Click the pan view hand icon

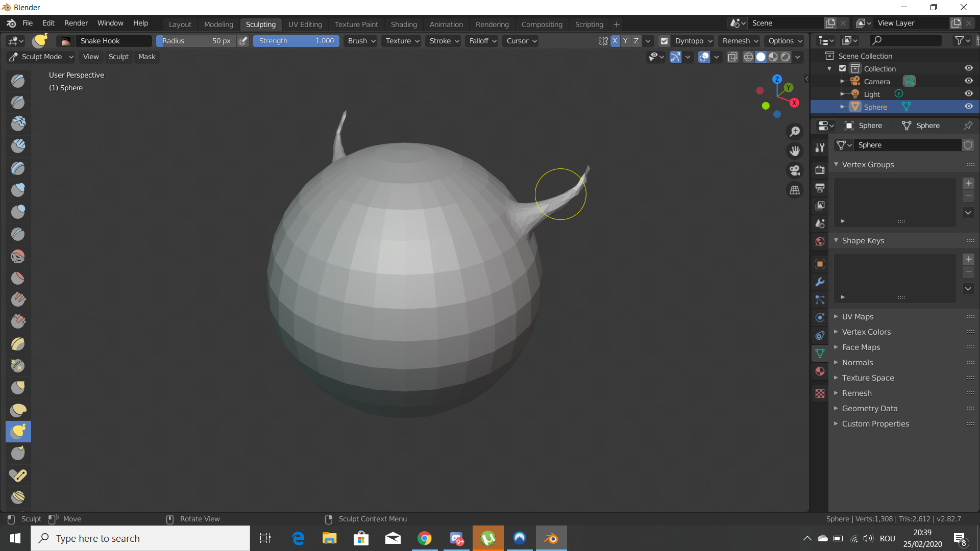pyautogui.click(x=795, y=151)
